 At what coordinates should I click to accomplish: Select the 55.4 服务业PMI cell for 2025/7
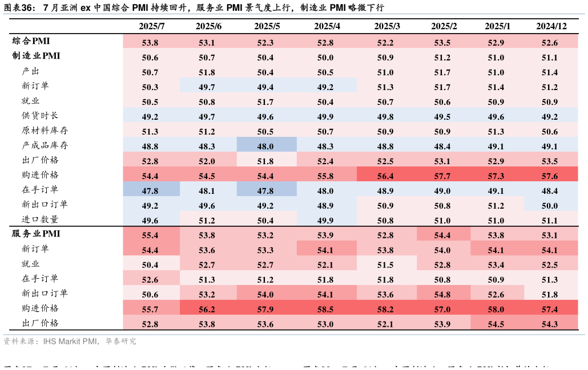(150, 235)
